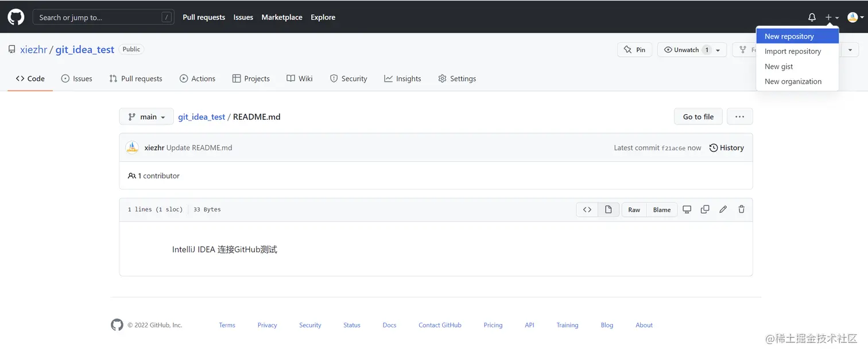Open the notifications bell icon
The image size is (868, 355).
[x=812, y=17]
